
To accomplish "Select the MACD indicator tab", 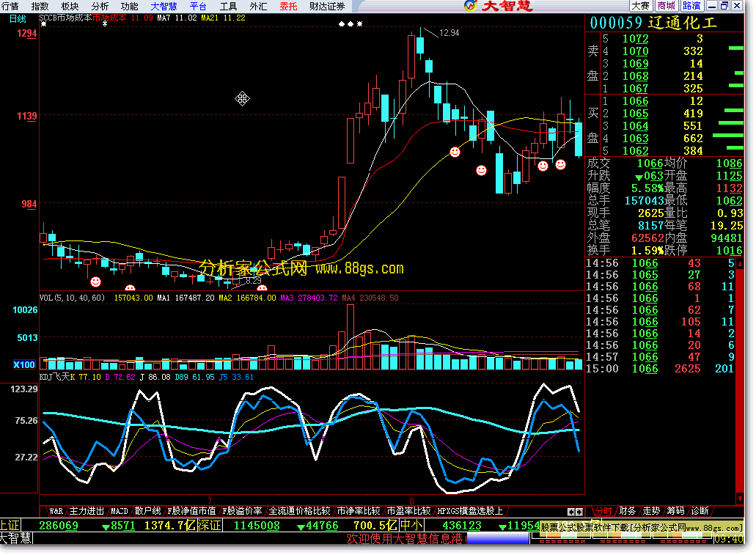I will pos(120,511).
